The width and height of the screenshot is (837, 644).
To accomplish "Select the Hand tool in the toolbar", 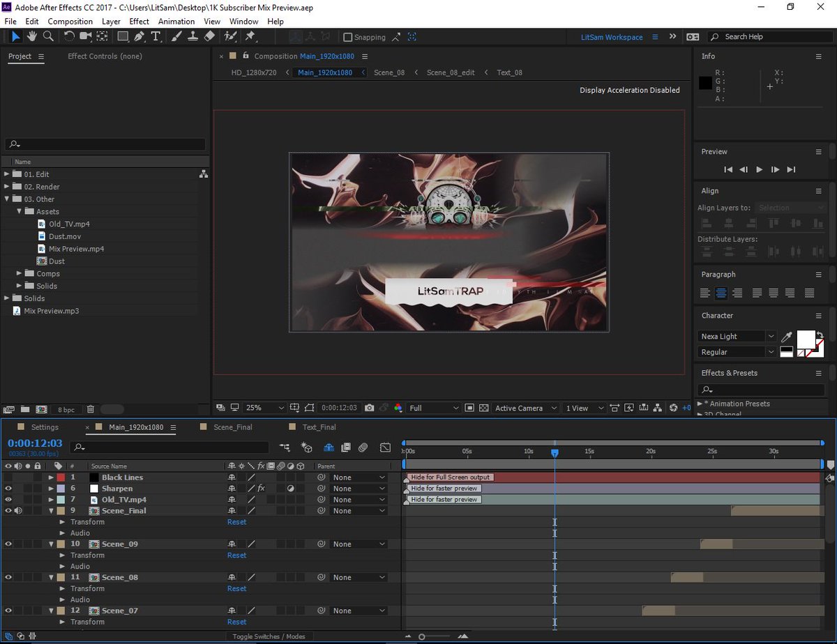I will click(31, 37).
